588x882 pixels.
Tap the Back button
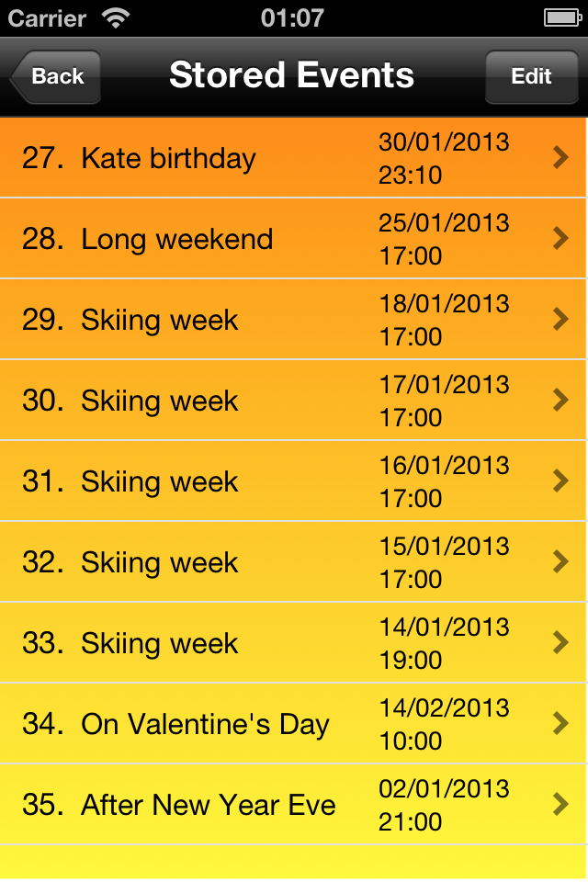click(56, 76)
